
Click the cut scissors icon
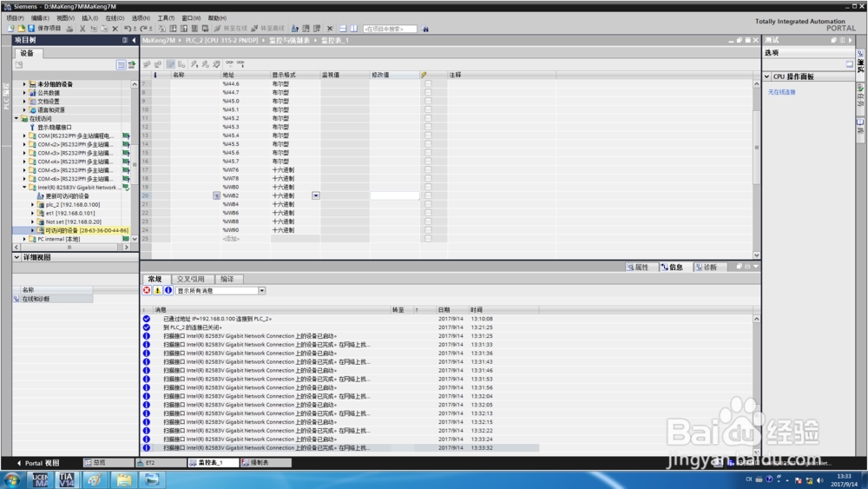(82, 29)
